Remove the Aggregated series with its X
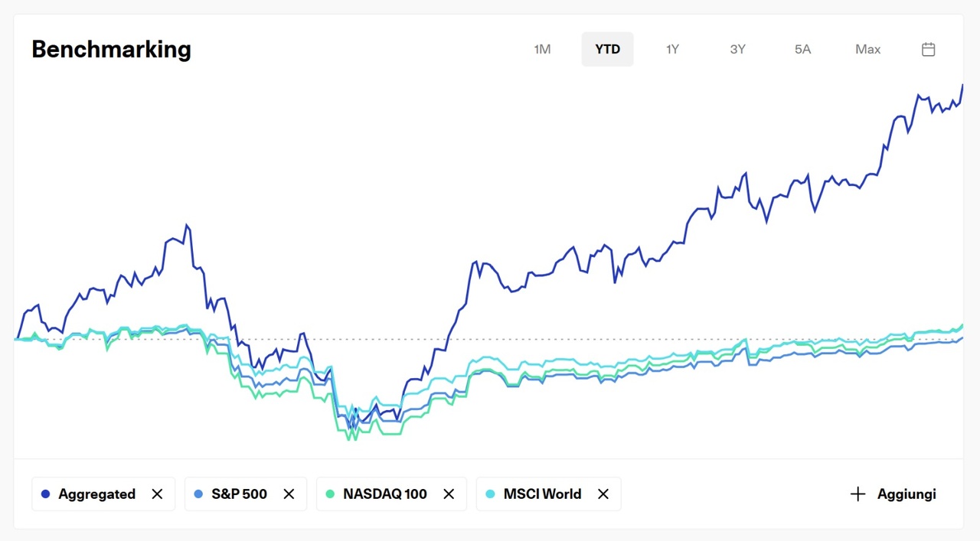The image size is (980, 541). 157,494
